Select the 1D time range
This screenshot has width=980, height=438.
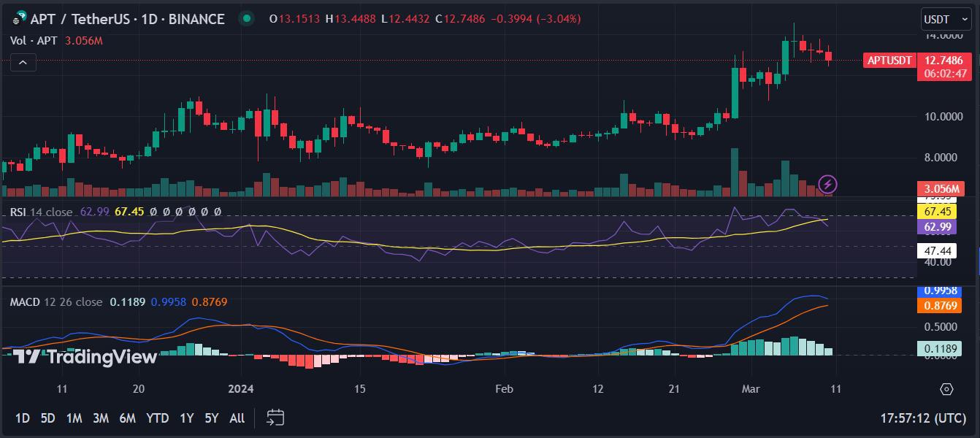23,418
